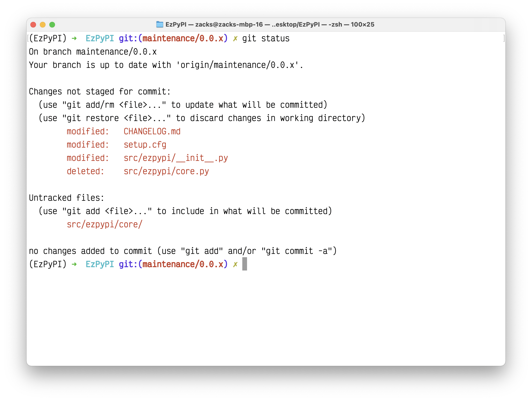Click the src/ezpypi/__init__.py file path

pyautogui.click(x=176, y=158)
